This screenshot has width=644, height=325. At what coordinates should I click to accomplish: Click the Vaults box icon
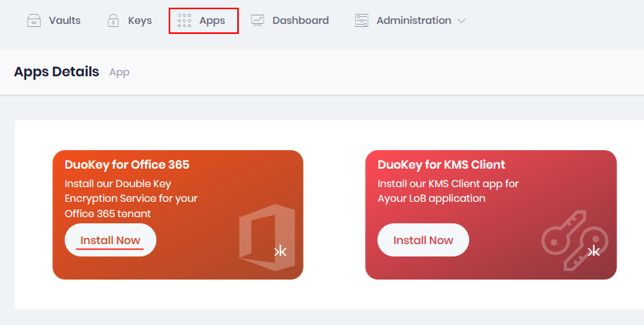[34, 21]
